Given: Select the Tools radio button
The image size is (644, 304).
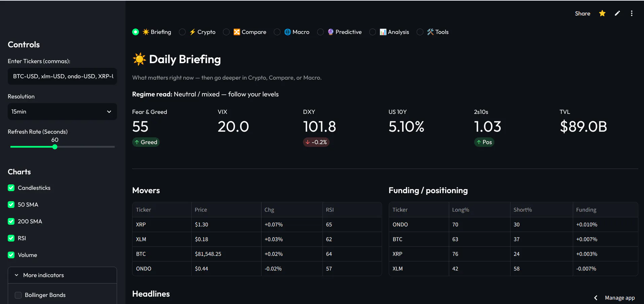Looking at the screenshot, I should point(420,32).
